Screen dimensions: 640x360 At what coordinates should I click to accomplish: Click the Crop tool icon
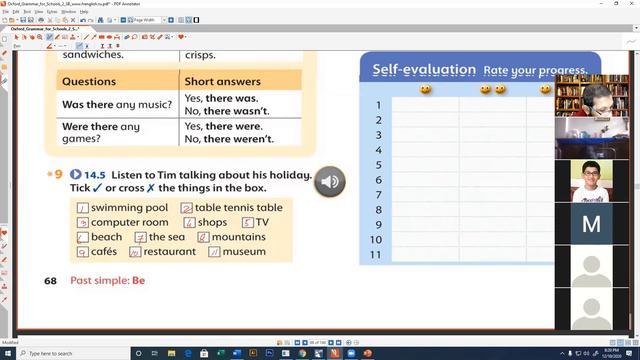point(152,37)
